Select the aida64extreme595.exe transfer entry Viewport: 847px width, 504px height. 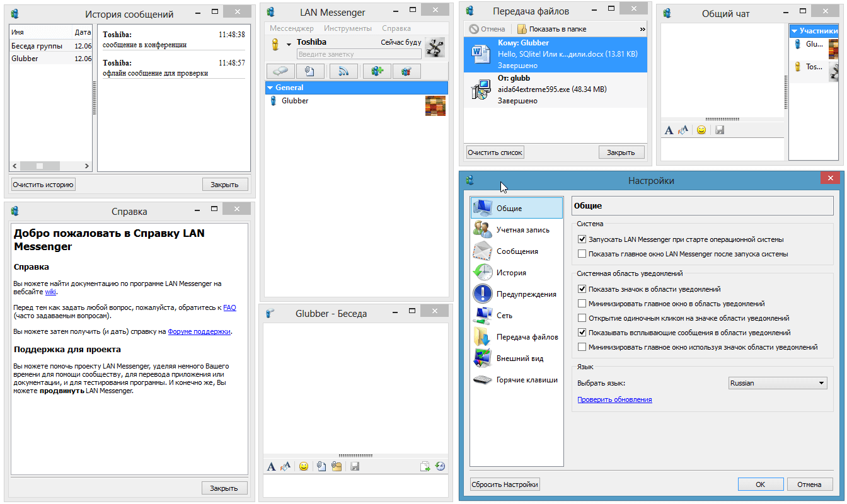pyautogui.click(x=555, y=89)
